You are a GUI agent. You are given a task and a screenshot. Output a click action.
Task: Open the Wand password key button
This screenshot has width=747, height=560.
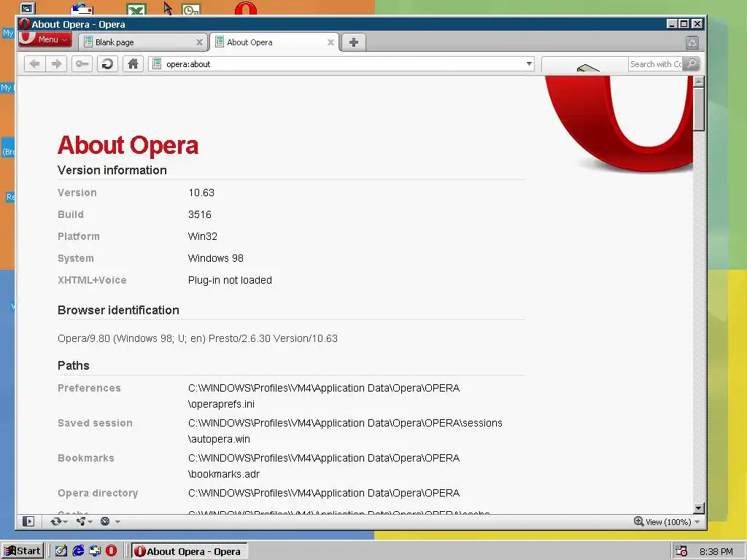point(82,64)
